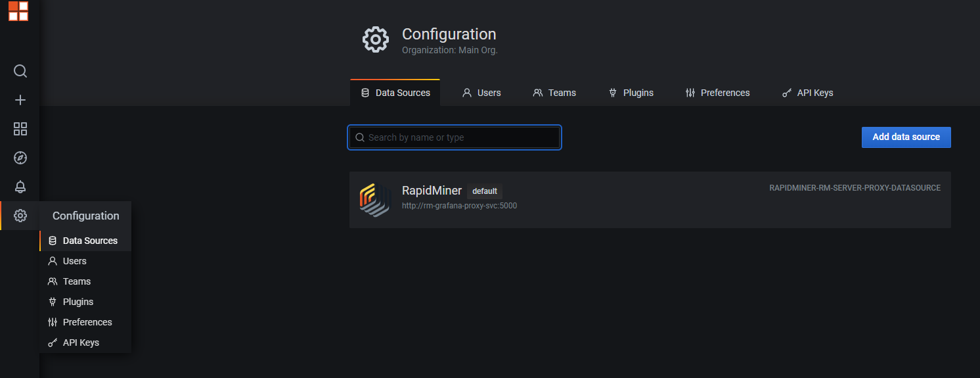Open the Preferences tab

[x=717, y=93]
